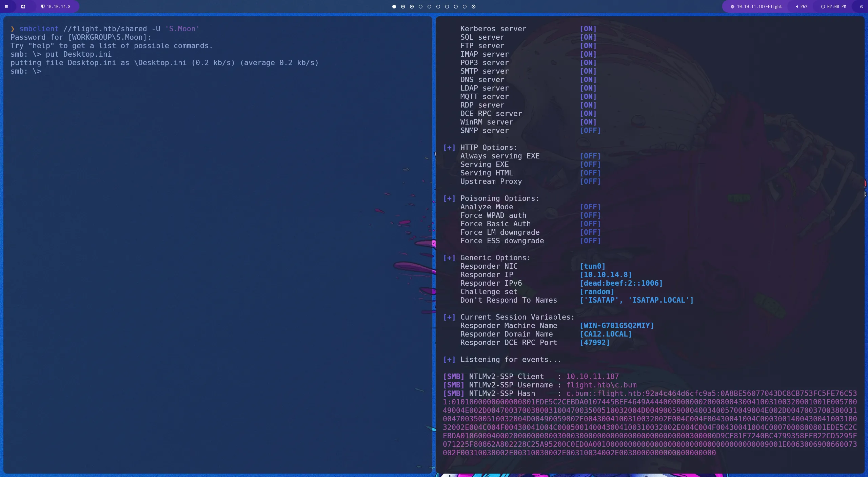The height and width of the screenshot is (477, 868).
Task: Click the smbclient command text
Action: 39,29
